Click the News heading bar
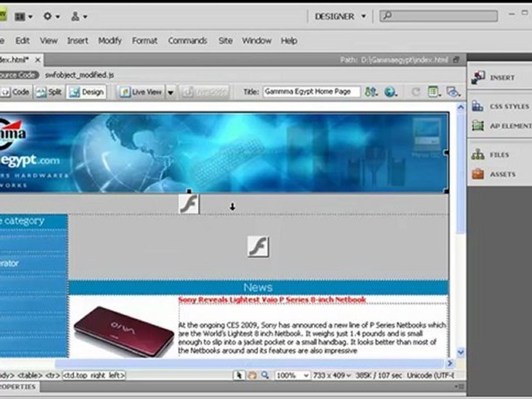The image size is (532, 399). coord(258,288)
